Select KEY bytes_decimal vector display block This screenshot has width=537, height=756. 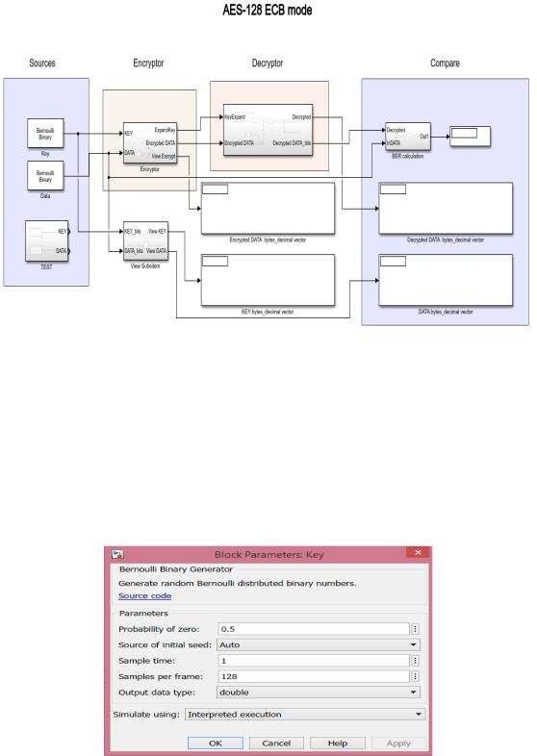point(268,280)
